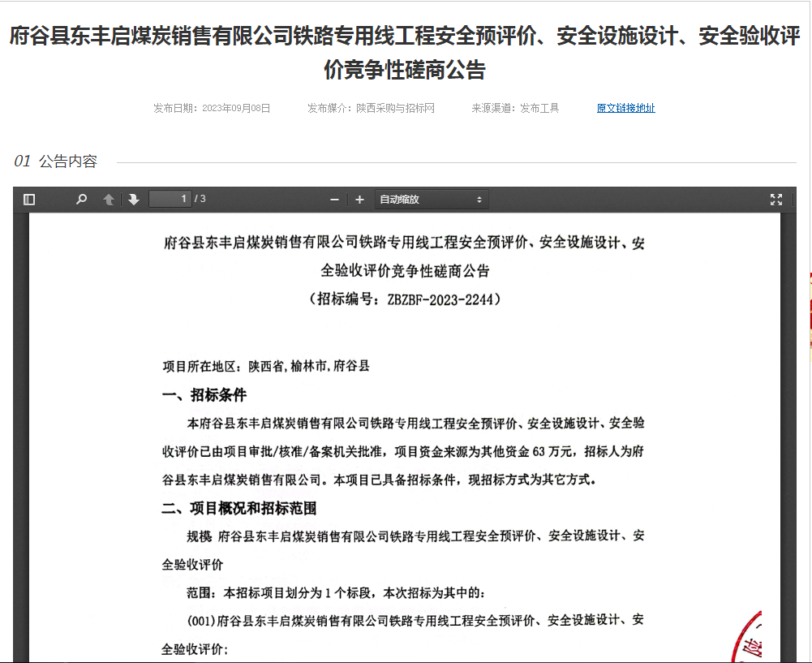Click the page count '/ 3' label
The width and height of the screenshot is (812, 663).
pyautogui.click(x=200, y=199)
